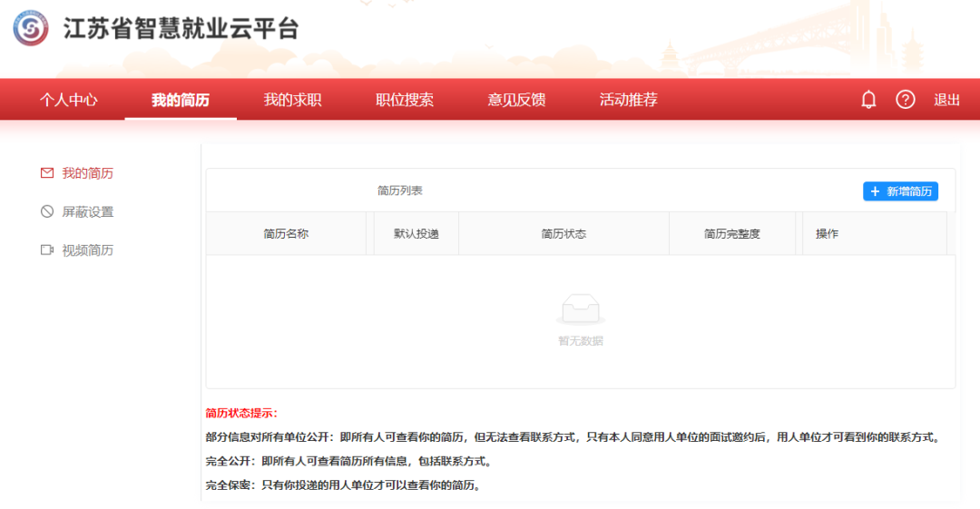The image size is (980, 509).
Task: Click the 简历状态 column header
Action: [x=563, y=233]
